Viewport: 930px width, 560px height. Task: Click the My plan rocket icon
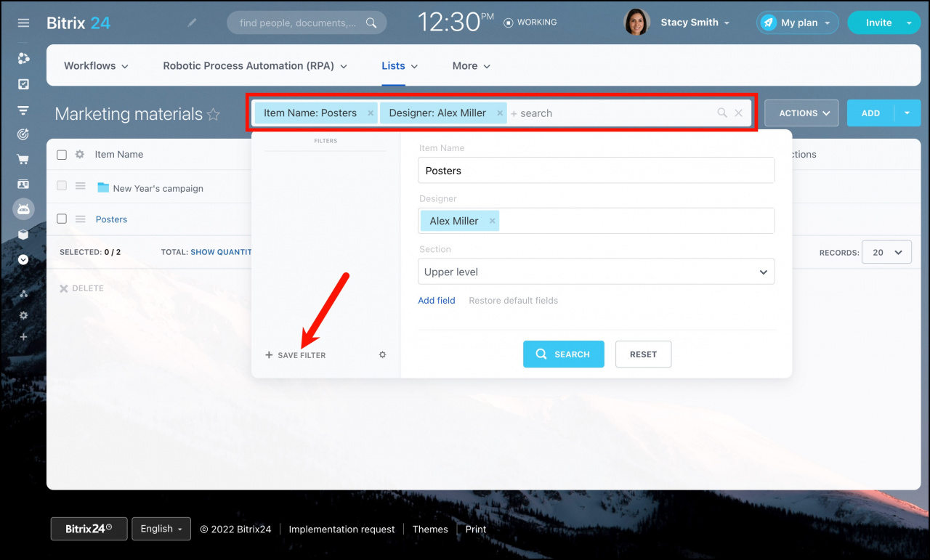click(768, 23)
